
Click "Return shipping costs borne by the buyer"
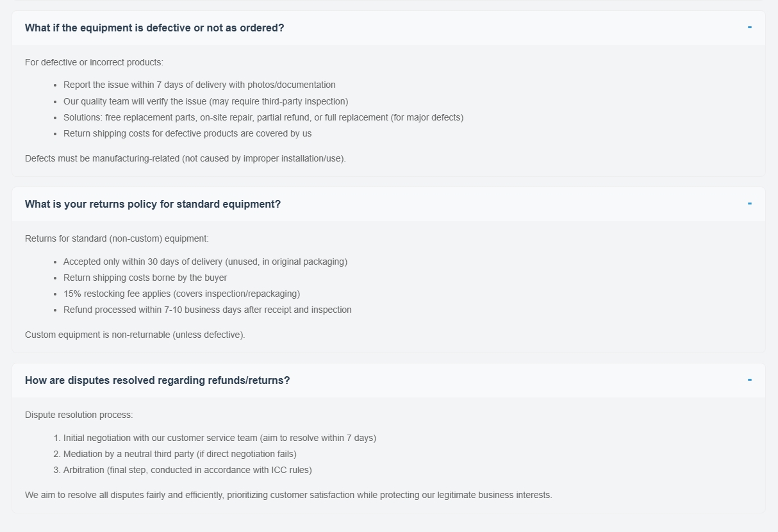pyautogui.click(x=145, y=278)
